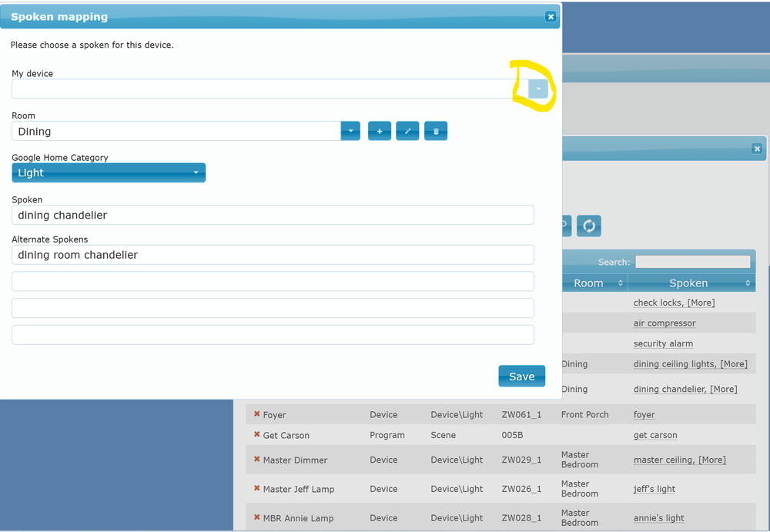Viewport: 770px width, 532px height.
Task: Remove the Master Dimmer row with red X
Action: click(257, 460)
